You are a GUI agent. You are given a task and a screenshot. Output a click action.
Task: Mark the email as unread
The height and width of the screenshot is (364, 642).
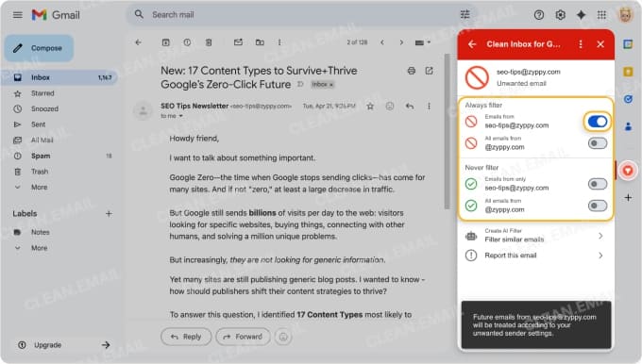238,42
